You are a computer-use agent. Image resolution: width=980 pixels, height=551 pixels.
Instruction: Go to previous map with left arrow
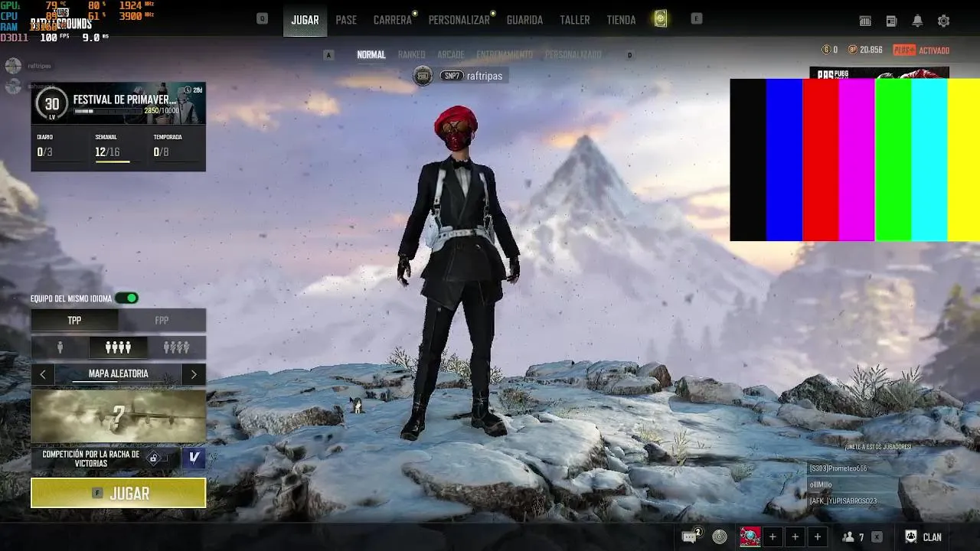pyautogui.click(x=43, y=373)
